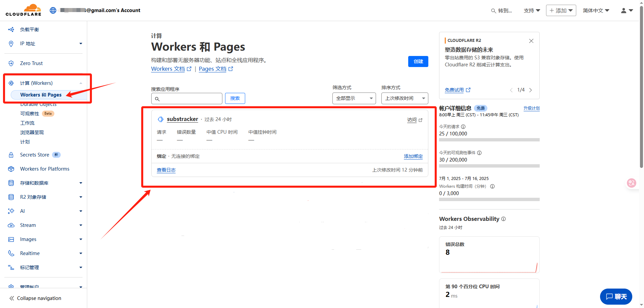The image size is (644, 308).
Task: Expand the 存储和数据库 menu
Action: point(81,183)
